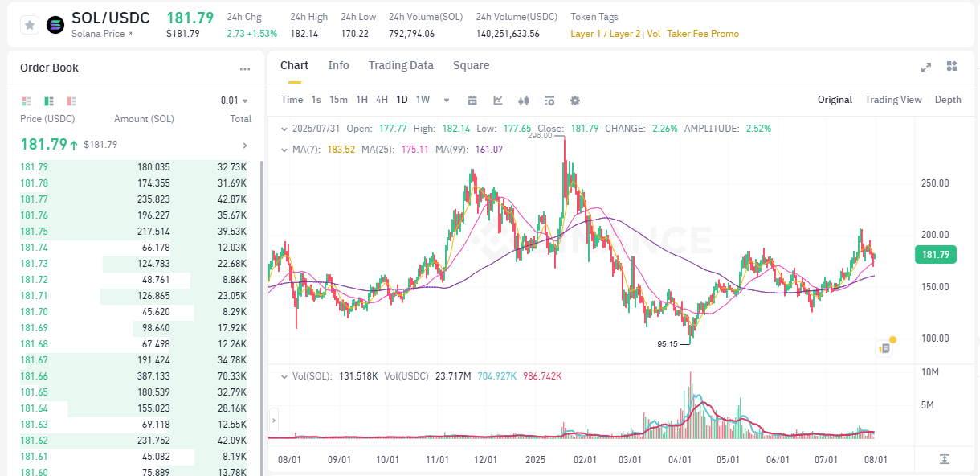Click the Price (USDC) column header
Screen dimensions: 980x476
[x=48, y=119]
